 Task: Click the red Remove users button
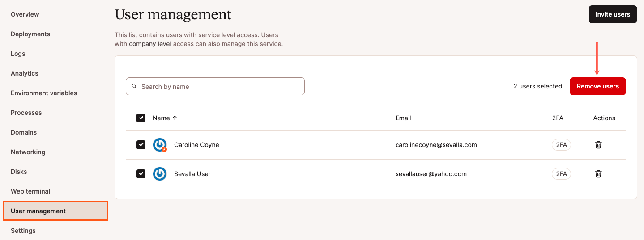tap(597, 86)
